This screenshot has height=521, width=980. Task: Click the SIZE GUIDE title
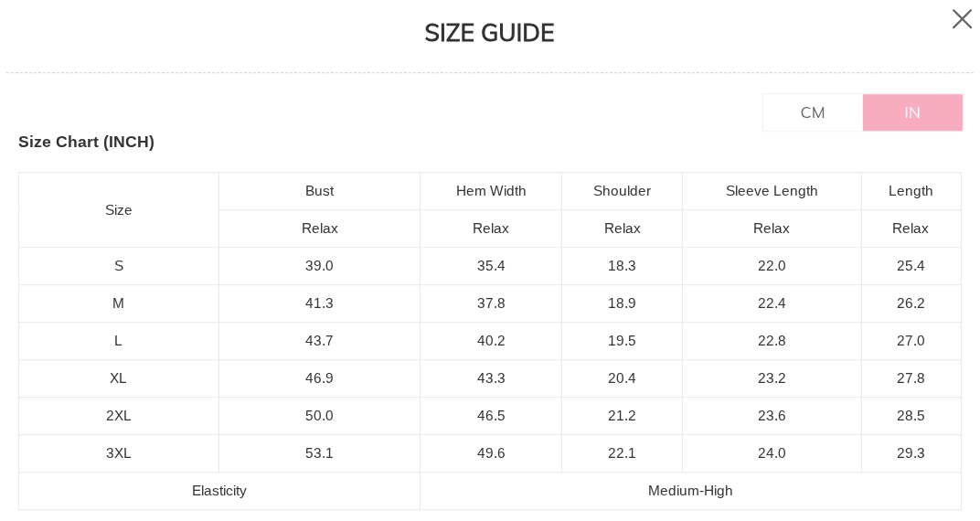pyautogui.click(x=489, y=33)
